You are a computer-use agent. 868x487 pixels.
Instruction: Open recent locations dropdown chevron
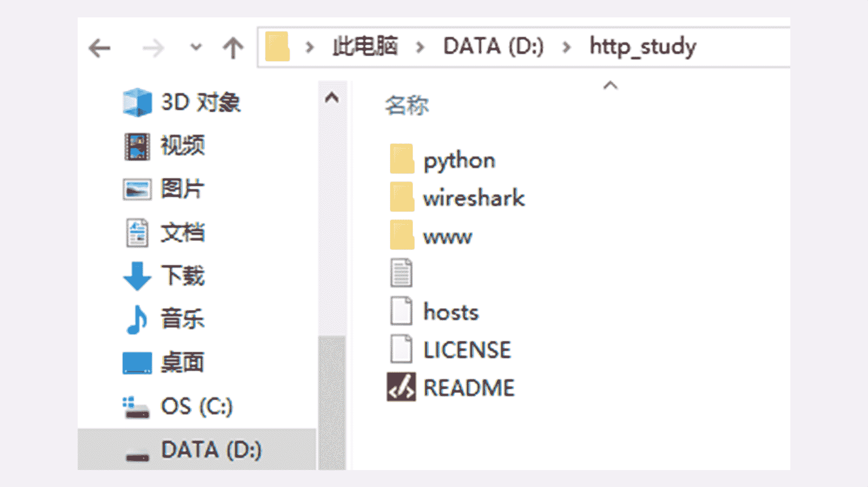point(196,47)
